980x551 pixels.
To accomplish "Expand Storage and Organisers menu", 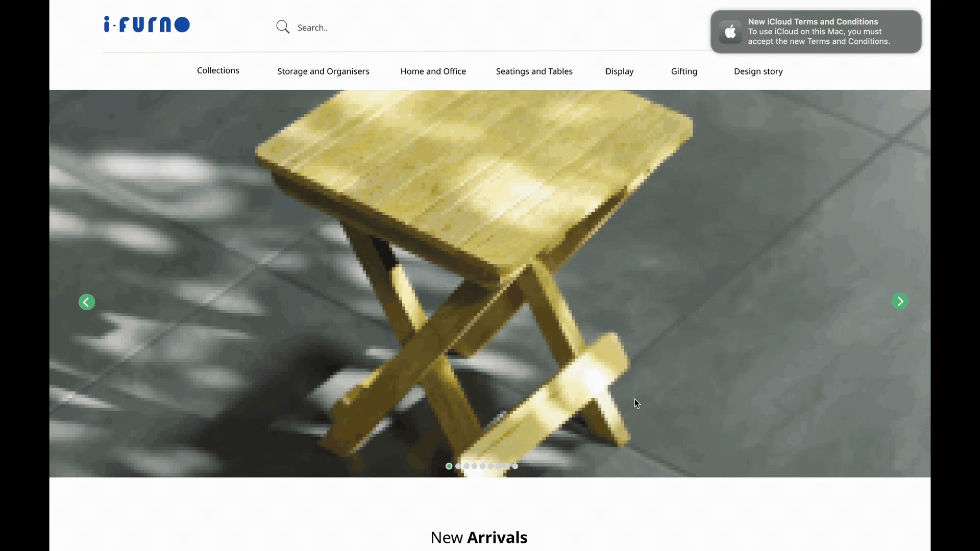I will [323, 71].
